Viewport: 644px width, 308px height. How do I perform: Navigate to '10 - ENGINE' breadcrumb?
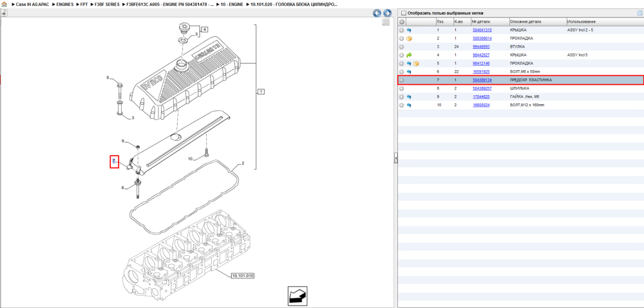click(x=232, y=4)
